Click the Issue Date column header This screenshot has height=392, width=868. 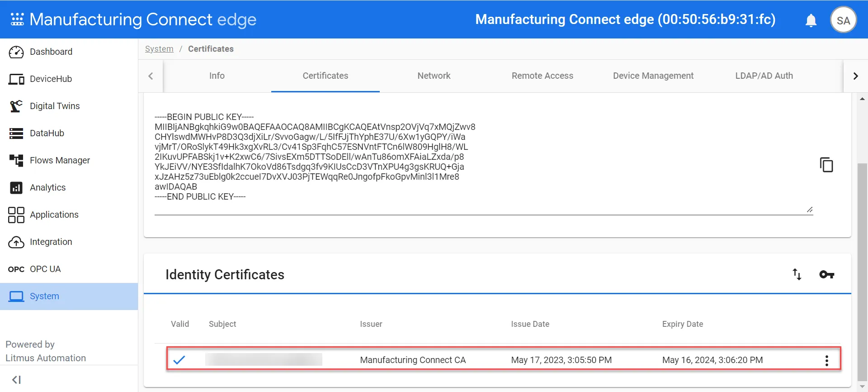[x=530, y=324]
